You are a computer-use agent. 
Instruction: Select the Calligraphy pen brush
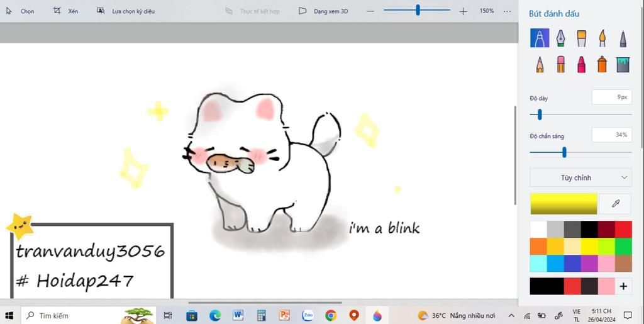[560, 38]
